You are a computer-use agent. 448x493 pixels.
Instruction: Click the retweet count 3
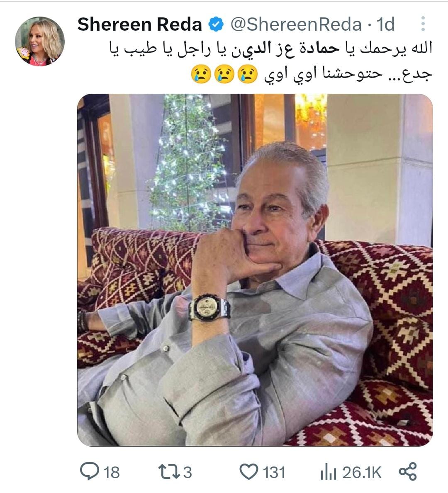tap(187, 472)
